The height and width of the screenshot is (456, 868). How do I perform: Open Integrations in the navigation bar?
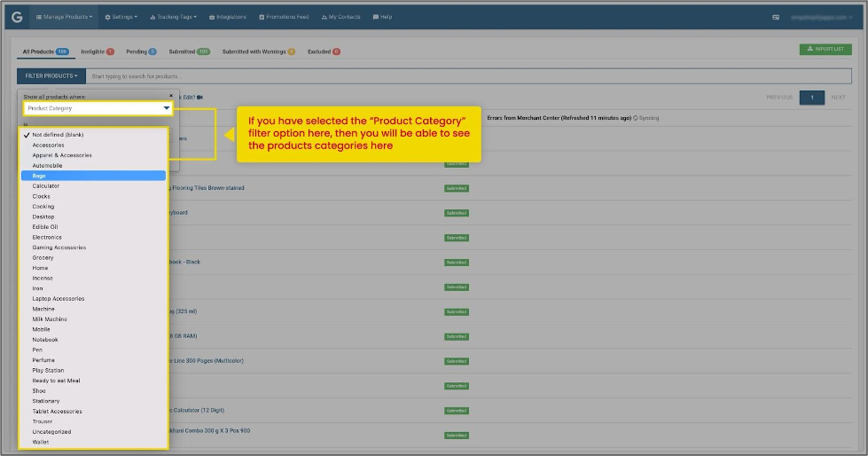(x=228, y=17)
